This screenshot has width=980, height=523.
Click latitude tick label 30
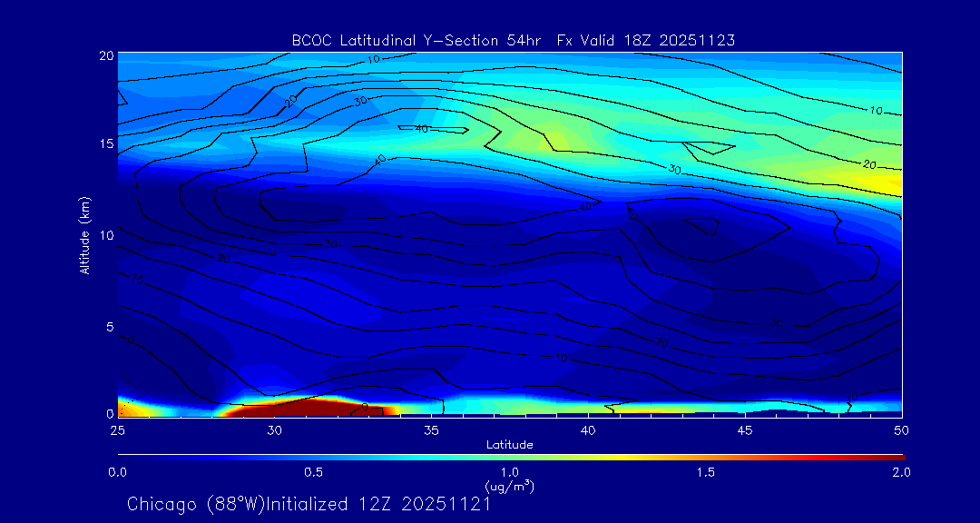[274, 430]
